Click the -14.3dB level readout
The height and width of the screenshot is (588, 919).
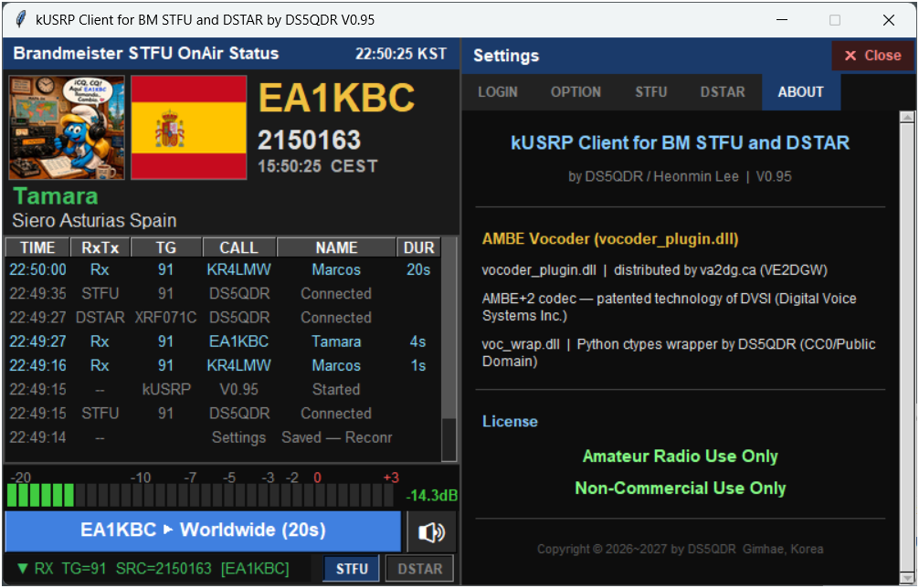coord(431,496)
